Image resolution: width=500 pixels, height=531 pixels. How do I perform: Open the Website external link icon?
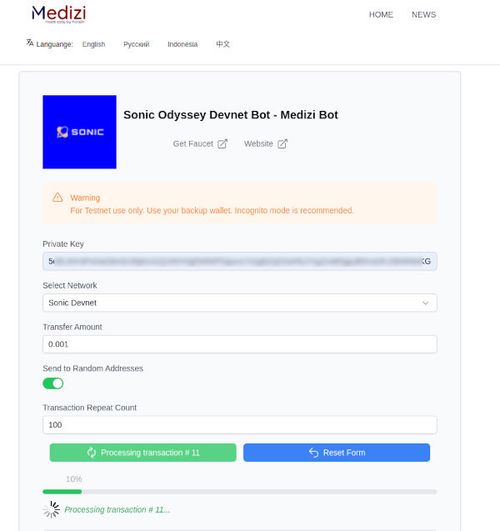coord(282,144)
